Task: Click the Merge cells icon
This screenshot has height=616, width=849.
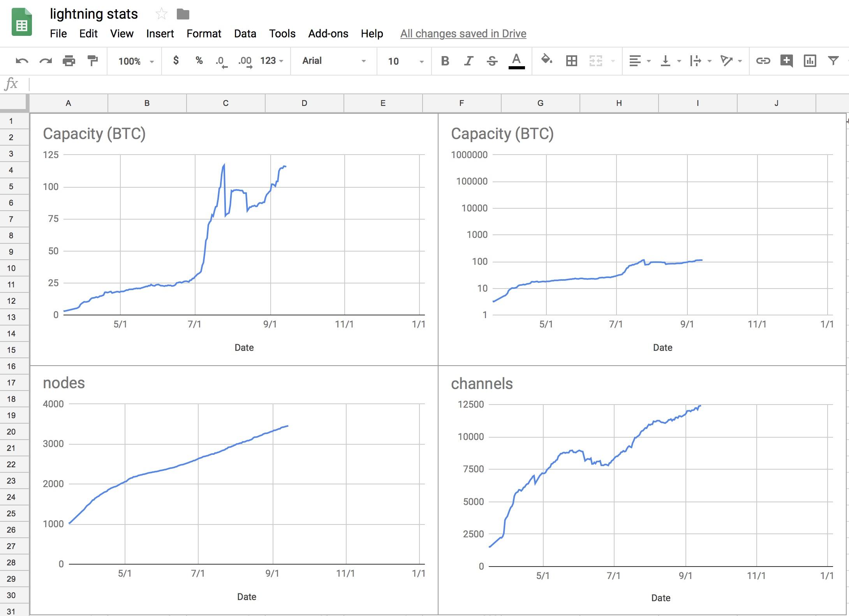Action: [595, 61]
